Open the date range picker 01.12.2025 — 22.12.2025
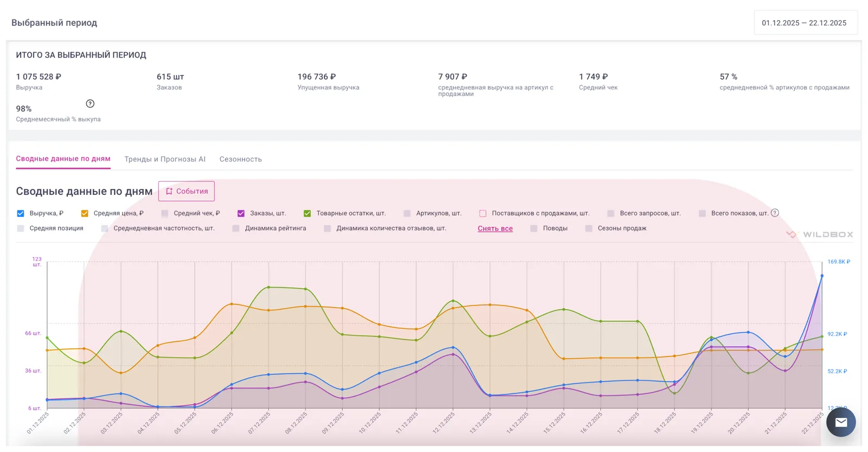Screen dimensions: 868x452 [x=806, y=23]
